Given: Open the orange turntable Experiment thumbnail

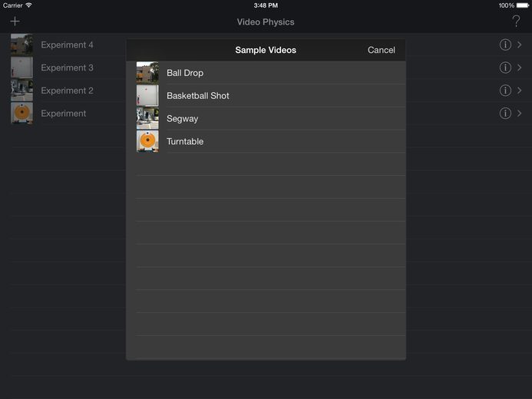Looking at the screenshot, I should [21, 114].
